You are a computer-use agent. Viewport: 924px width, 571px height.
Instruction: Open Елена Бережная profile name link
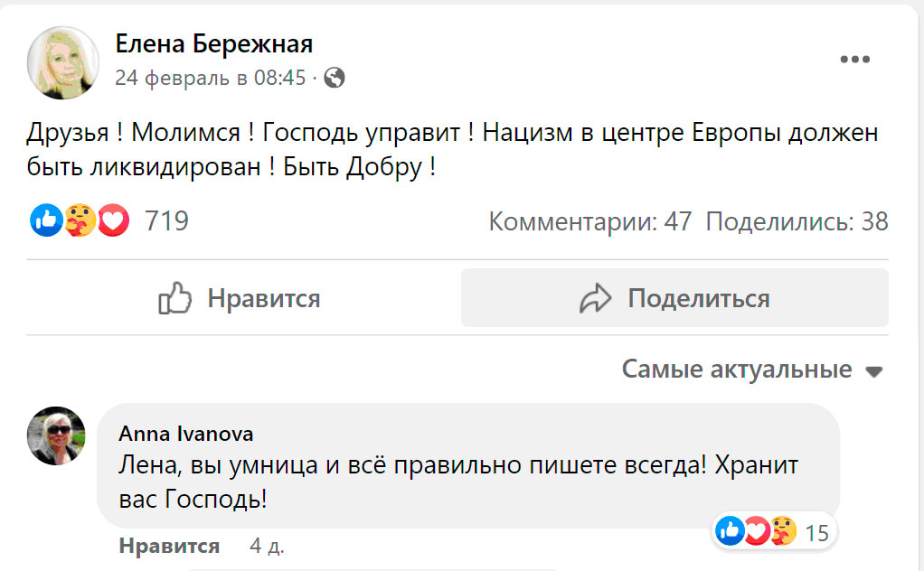[213, 44]
